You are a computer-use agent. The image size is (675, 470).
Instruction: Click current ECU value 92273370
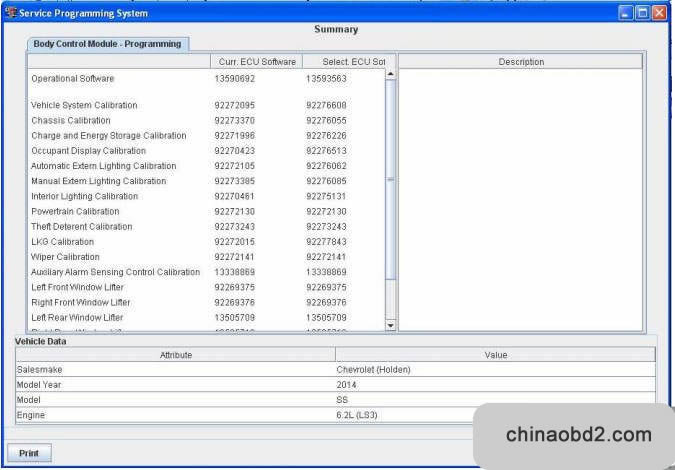coord(235,121)
